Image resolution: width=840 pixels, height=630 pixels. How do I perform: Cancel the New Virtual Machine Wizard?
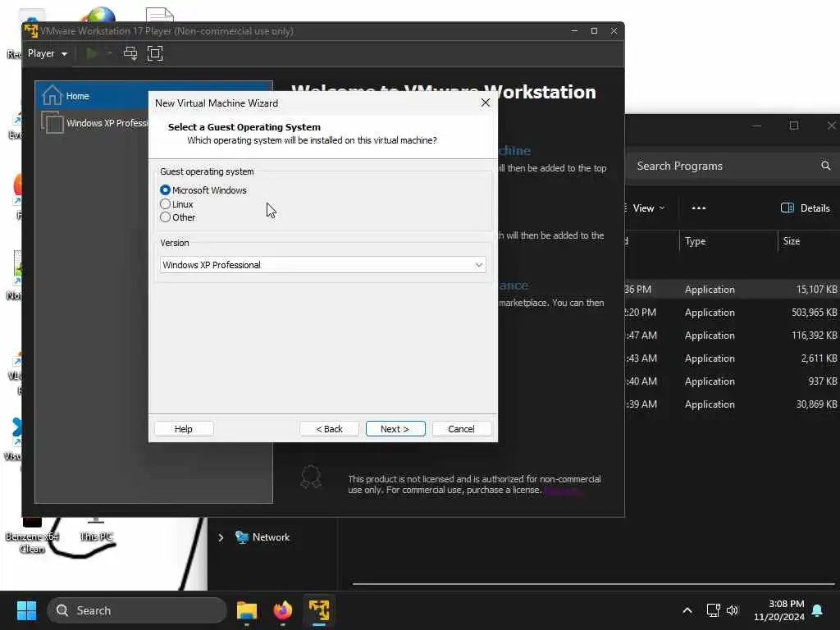[461, 428]
